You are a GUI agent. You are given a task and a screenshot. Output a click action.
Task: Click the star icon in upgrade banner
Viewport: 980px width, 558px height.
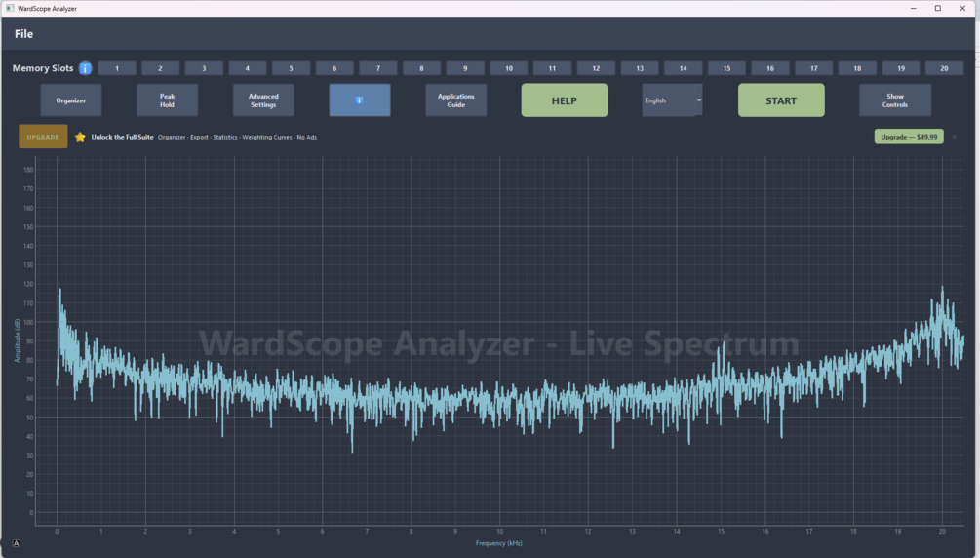[x=80, y=137]
